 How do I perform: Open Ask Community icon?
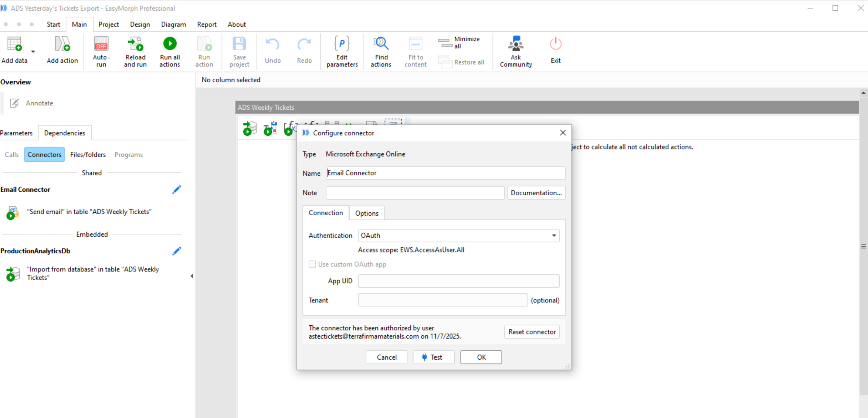click(516, 44)
